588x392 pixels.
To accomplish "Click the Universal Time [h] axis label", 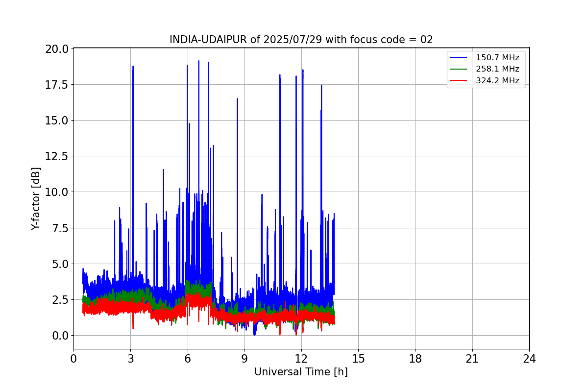I will coord(301,372).
